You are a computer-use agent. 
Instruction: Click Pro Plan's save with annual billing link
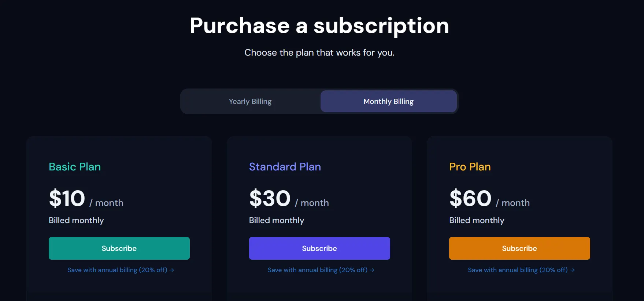[518, 270]
